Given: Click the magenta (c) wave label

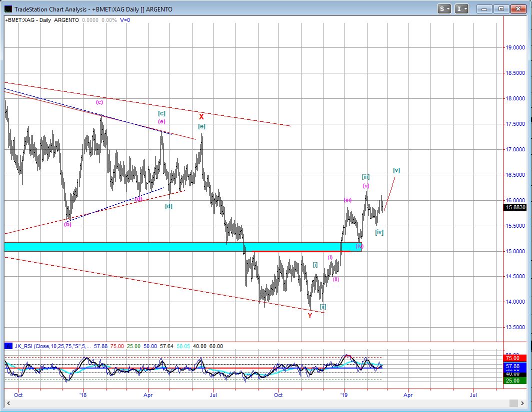Looking at the screenshot, I should click(x=99, y=102).
